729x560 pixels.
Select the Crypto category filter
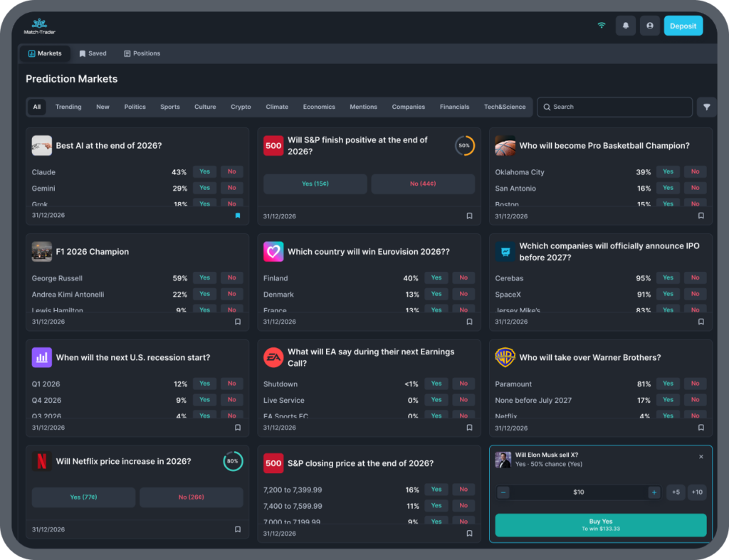point(241,107)
